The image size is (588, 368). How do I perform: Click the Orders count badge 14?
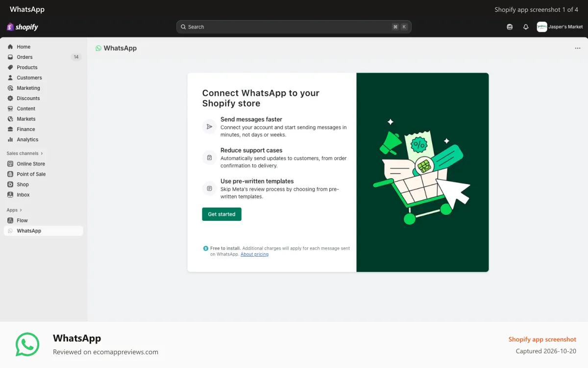pos(76,57)
